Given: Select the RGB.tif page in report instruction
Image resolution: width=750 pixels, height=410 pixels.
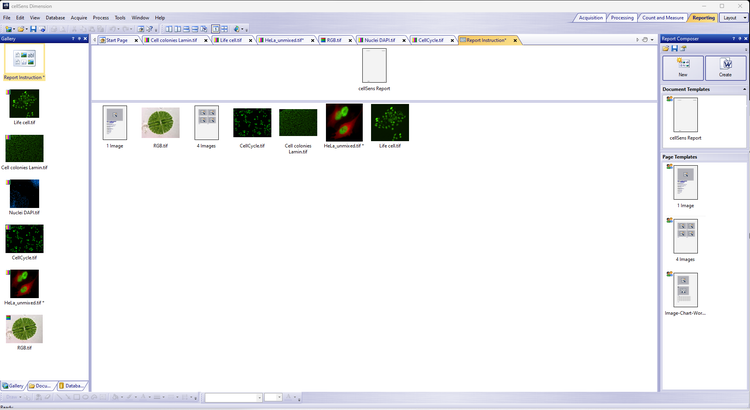Looking at the screenshot, I should [160, 124].
